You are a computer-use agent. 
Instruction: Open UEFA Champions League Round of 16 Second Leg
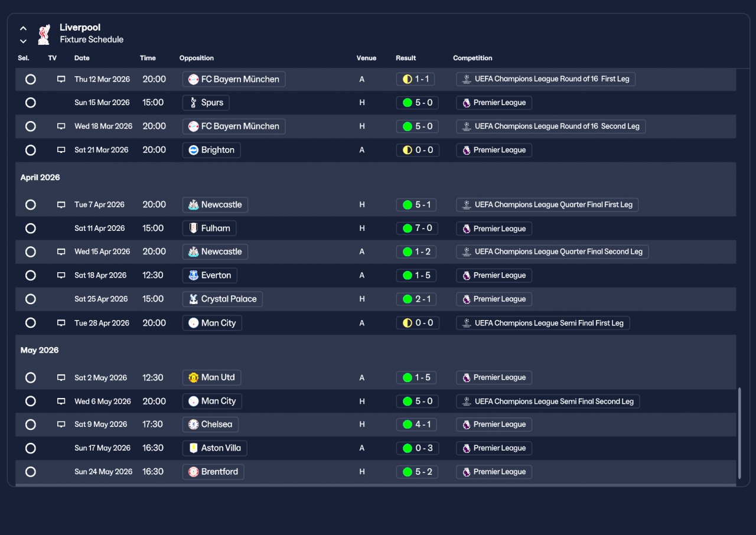coord(551,126)
